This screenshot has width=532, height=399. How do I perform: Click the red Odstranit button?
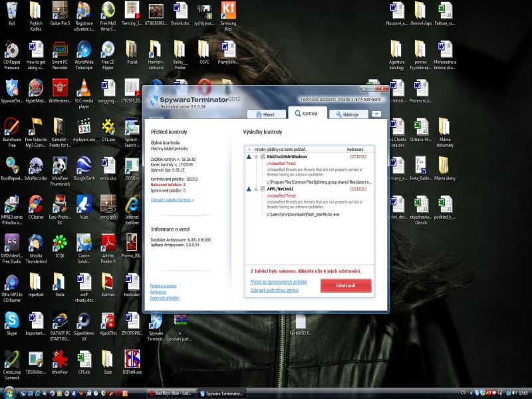tap(346, 285)
